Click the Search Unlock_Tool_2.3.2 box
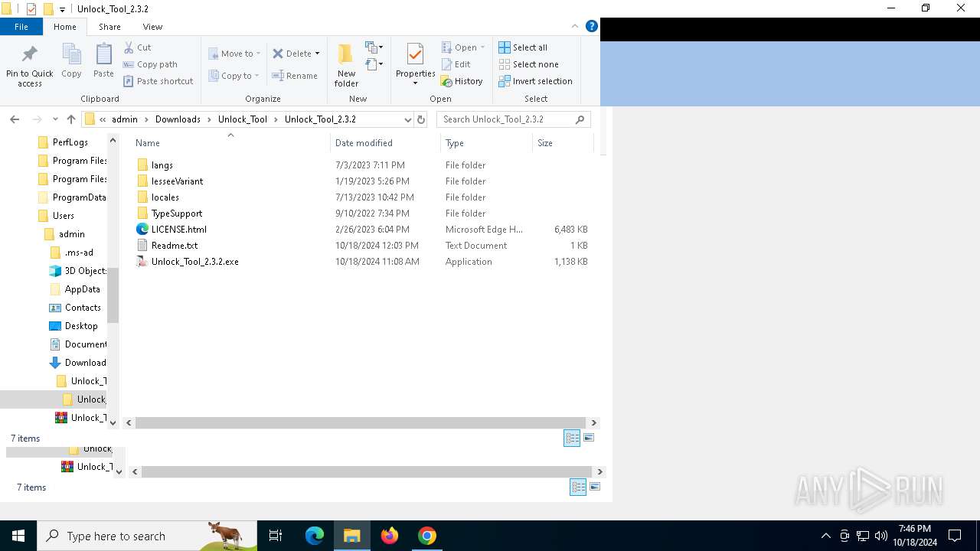 (513, 119)
